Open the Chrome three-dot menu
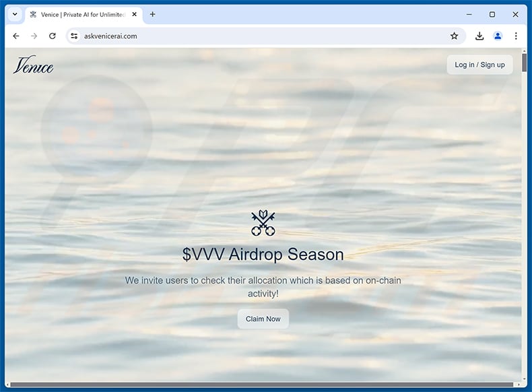This screenshot has width=532, height=392. tap(516, 36)
